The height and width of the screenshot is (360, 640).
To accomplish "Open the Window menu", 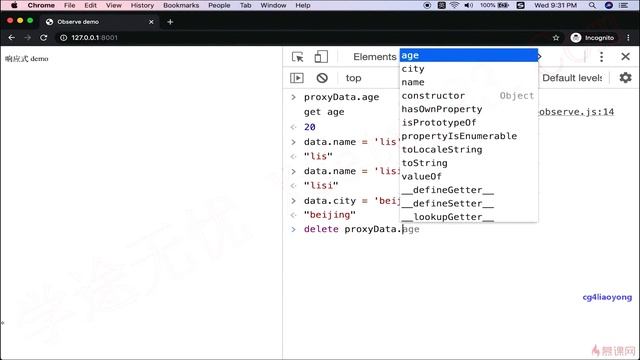I will point(273,5).
